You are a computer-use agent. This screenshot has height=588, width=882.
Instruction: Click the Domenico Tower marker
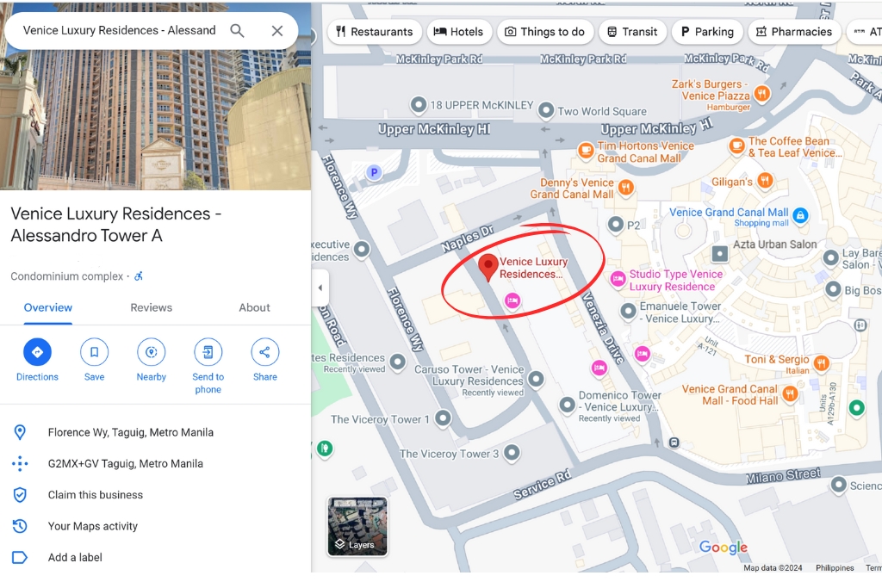[x=567, y=404]
